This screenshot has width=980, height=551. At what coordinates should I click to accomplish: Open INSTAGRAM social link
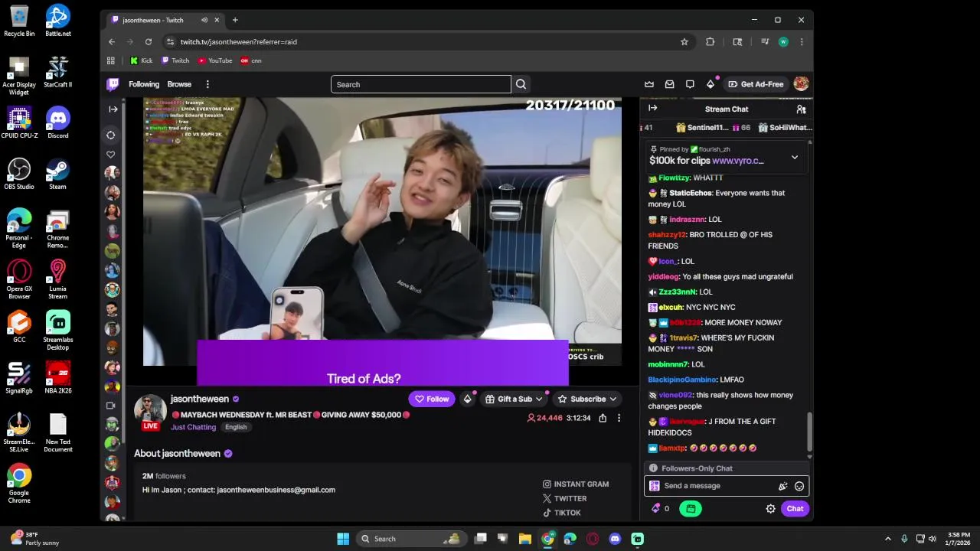(x=576, y=484)
